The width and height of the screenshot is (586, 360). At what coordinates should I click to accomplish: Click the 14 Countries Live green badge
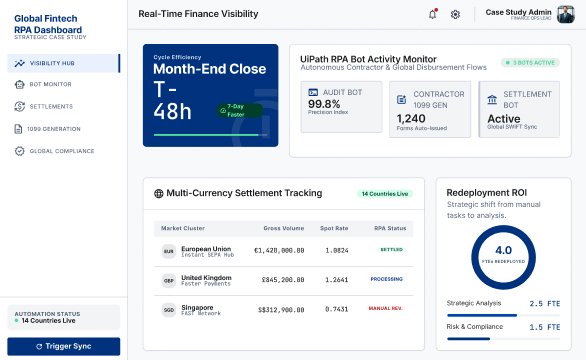pyautogui.click(x=385, y=194)
